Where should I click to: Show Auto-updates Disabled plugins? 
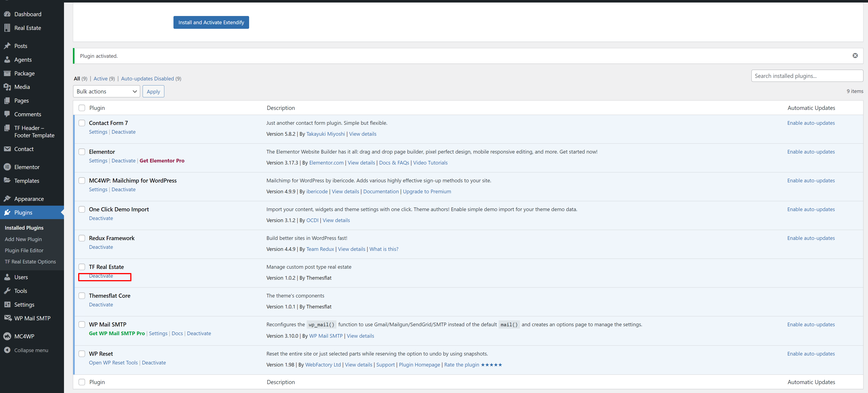147,78
